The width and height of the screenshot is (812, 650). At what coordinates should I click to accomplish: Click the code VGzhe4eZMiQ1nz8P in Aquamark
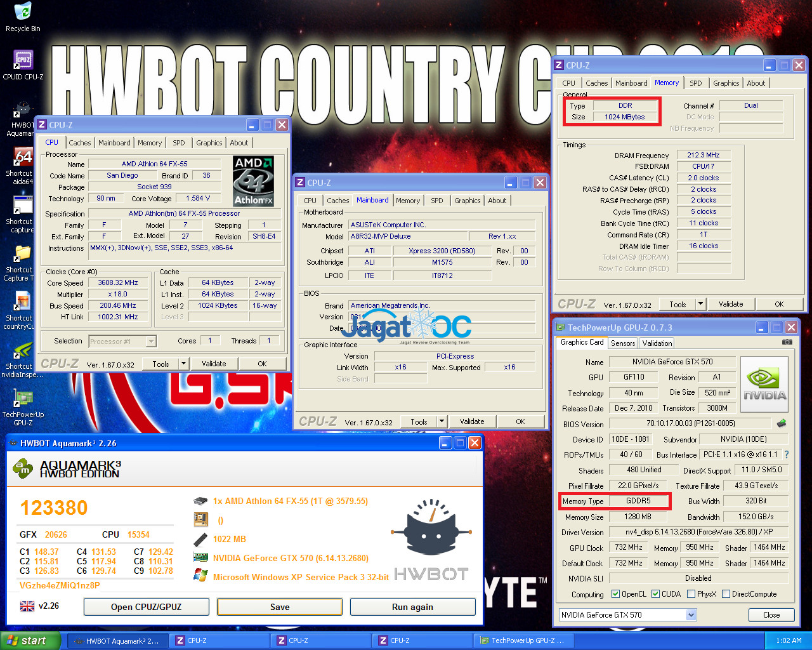(60, 585)
